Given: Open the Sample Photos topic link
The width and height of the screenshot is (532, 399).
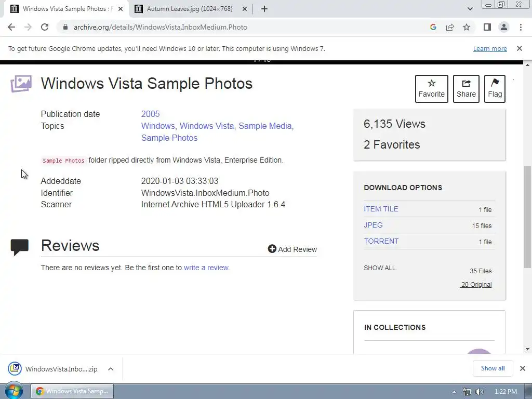Looking at the screenshot, I should click(x=169, y=138).
